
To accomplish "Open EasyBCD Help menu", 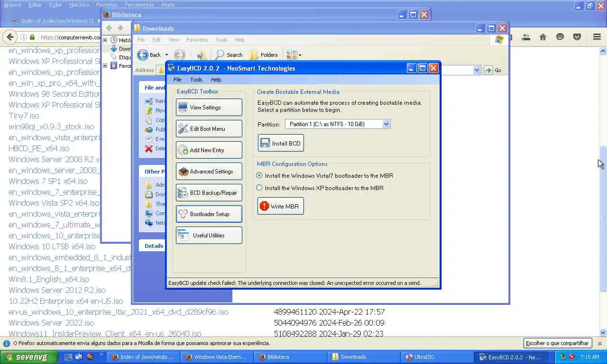I will 216,80.
